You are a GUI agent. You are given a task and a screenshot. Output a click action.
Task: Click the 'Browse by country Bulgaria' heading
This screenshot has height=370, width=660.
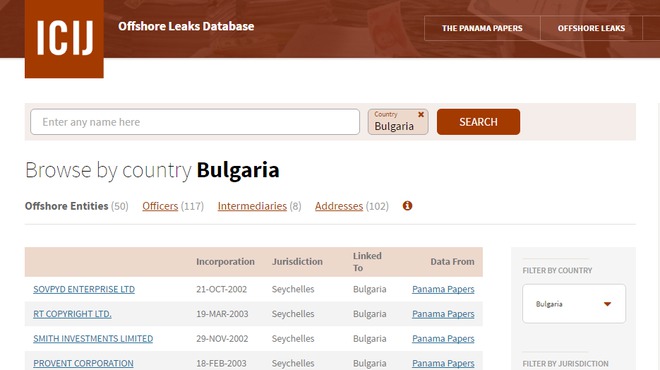(x=152, y=170)
